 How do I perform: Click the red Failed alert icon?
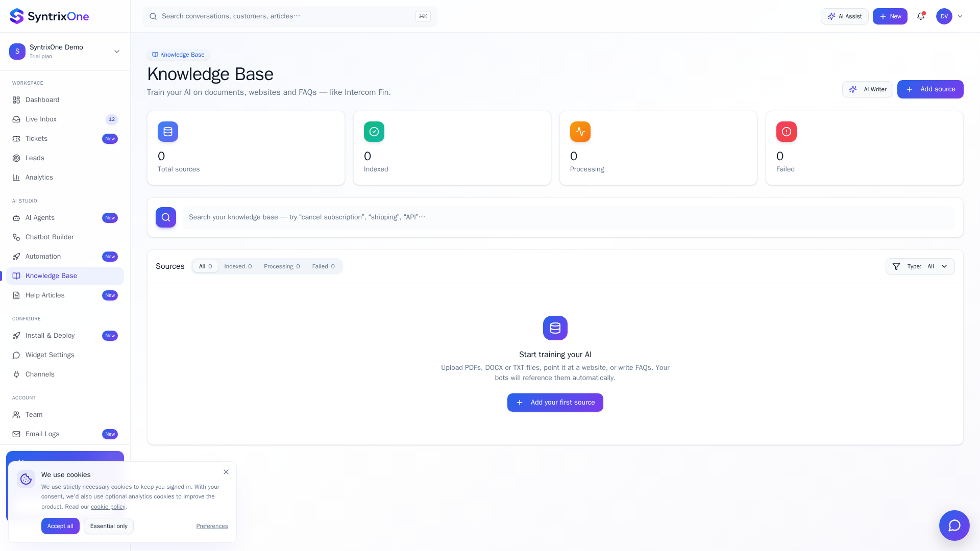tap(787, 132)
